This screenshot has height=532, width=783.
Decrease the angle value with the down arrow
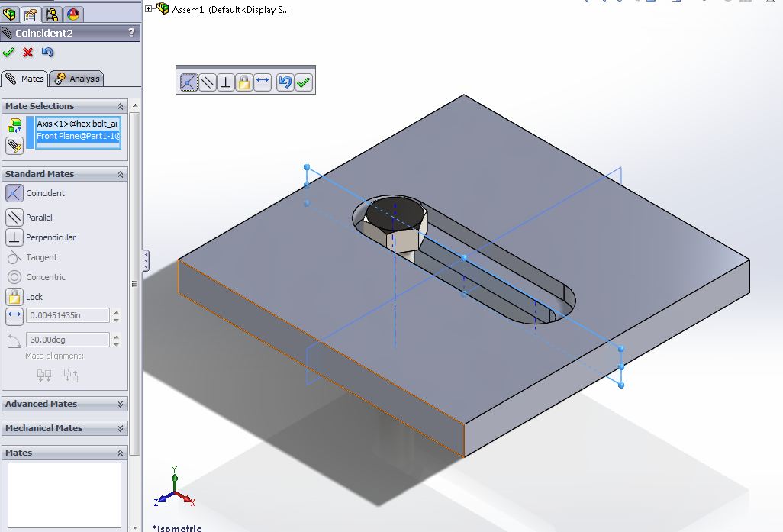(116, 343)
